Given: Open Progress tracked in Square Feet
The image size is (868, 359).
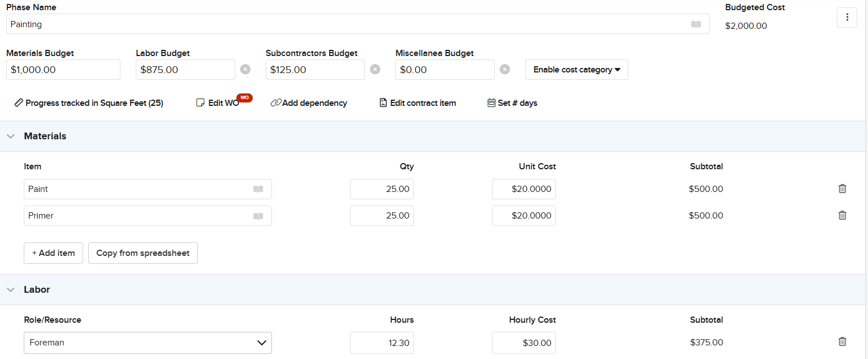Looking at the screenshot, I should [x=89, y=103].
